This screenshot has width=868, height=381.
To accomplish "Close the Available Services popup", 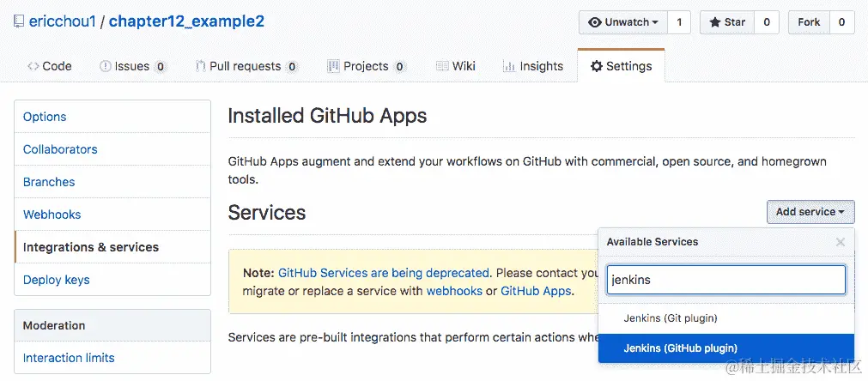I will (x=841, y=242).
